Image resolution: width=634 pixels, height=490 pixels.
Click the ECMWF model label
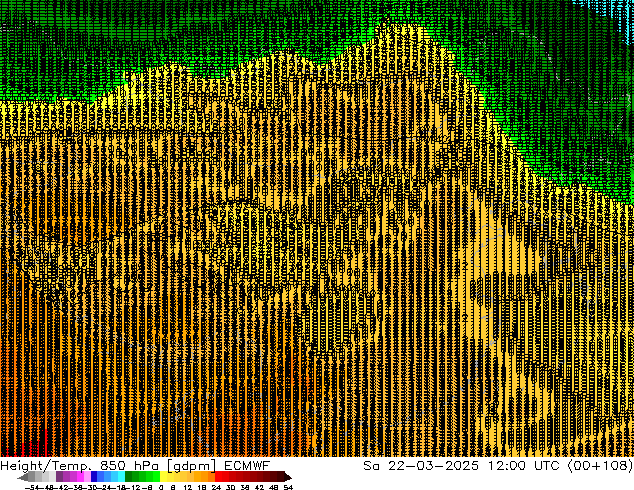pos(247,465)
